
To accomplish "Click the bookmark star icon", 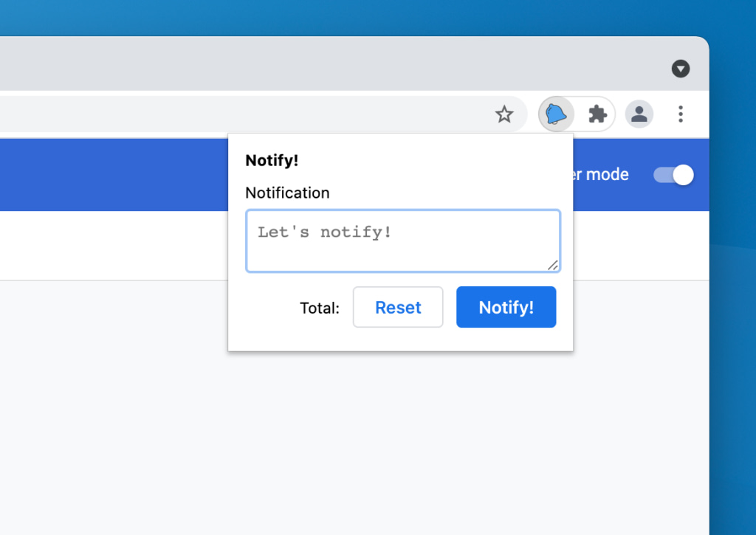I will pyautogui.click(x=504, y=114).
